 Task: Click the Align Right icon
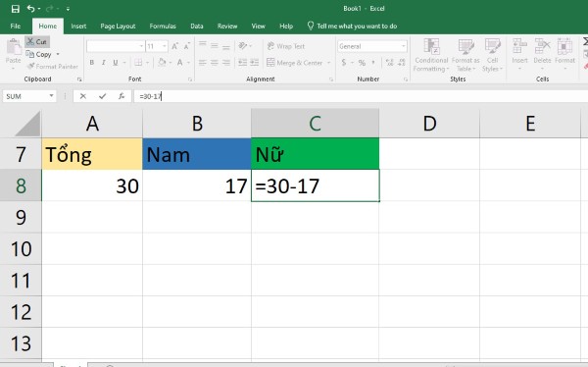(x=226, y=63)
